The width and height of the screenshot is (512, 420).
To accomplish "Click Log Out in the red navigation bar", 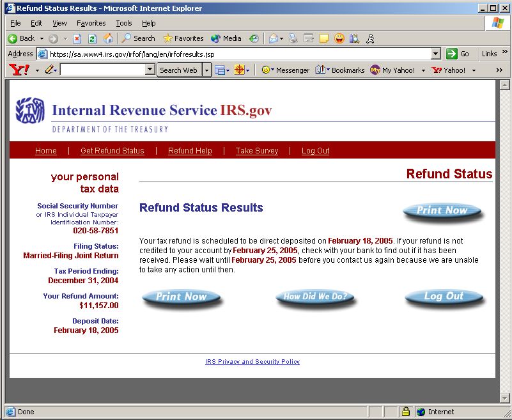I will point(315,151).
